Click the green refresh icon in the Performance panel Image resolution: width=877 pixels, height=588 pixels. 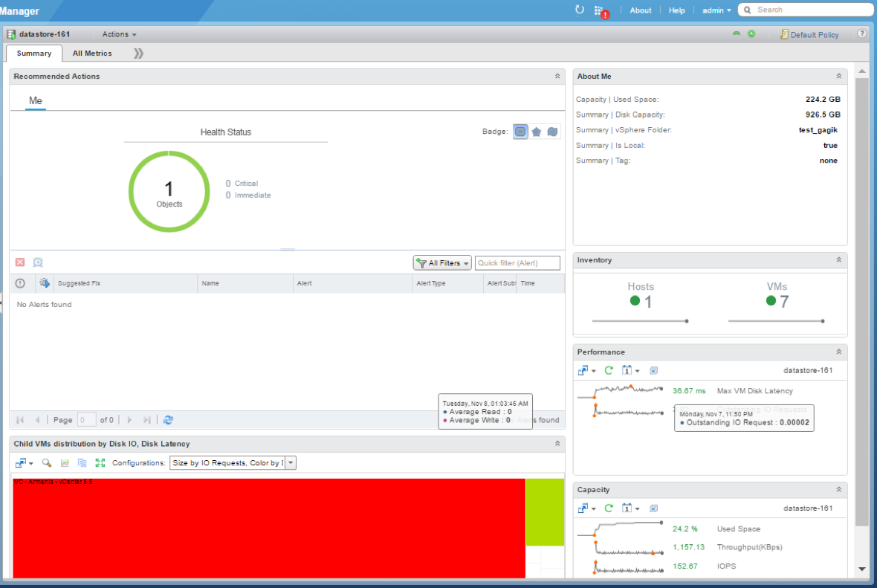click(x=609, y=370)
